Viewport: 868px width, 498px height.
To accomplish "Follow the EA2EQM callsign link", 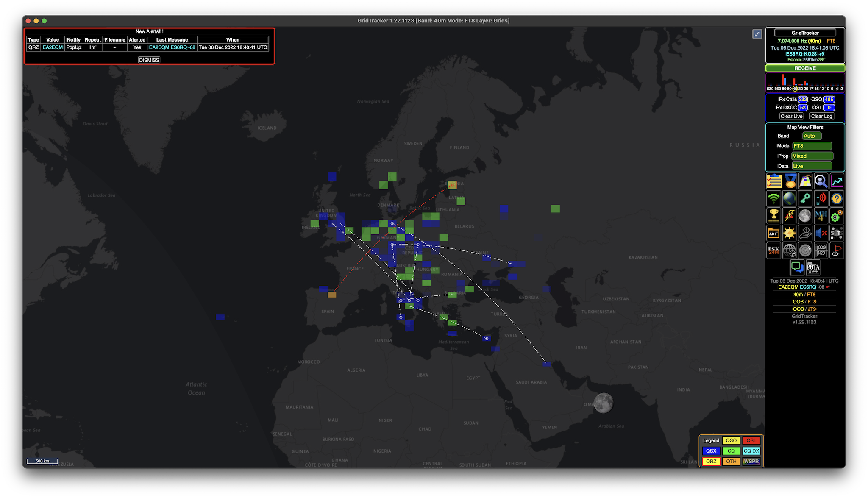I will point(52,47).
